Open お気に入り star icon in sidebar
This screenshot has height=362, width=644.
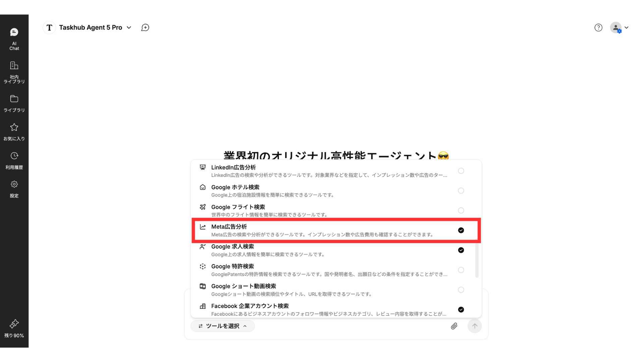(x=14, y=127)
